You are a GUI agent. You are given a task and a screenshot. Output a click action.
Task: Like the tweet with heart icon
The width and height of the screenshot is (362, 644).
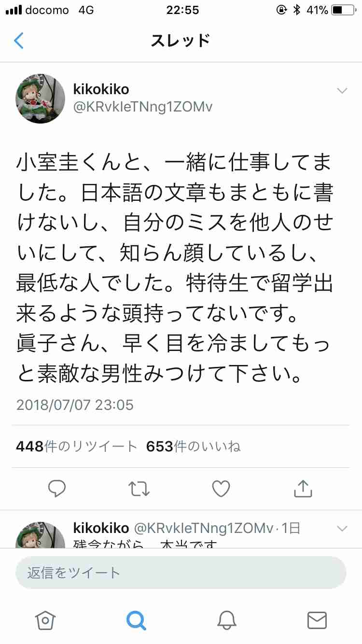click(x=221, y=489)
